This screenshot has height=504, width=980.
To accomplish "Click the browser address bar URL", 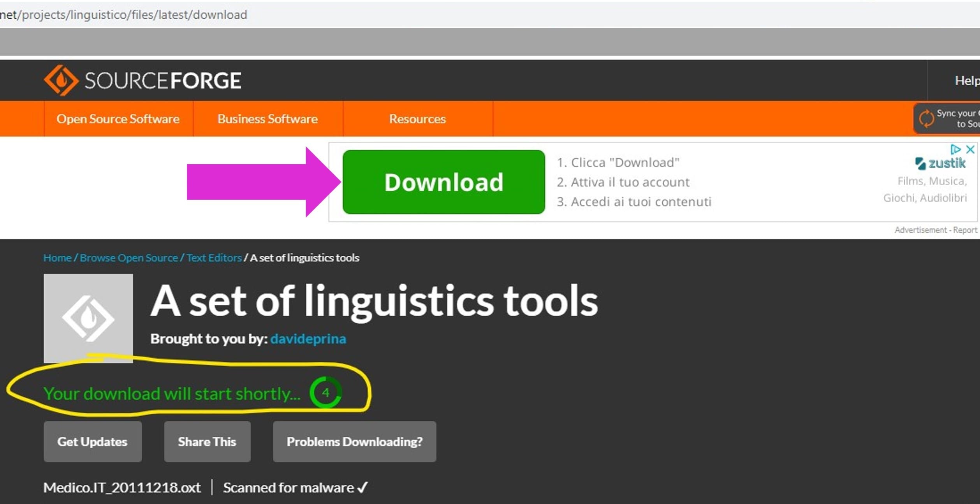I will (123, 15).
